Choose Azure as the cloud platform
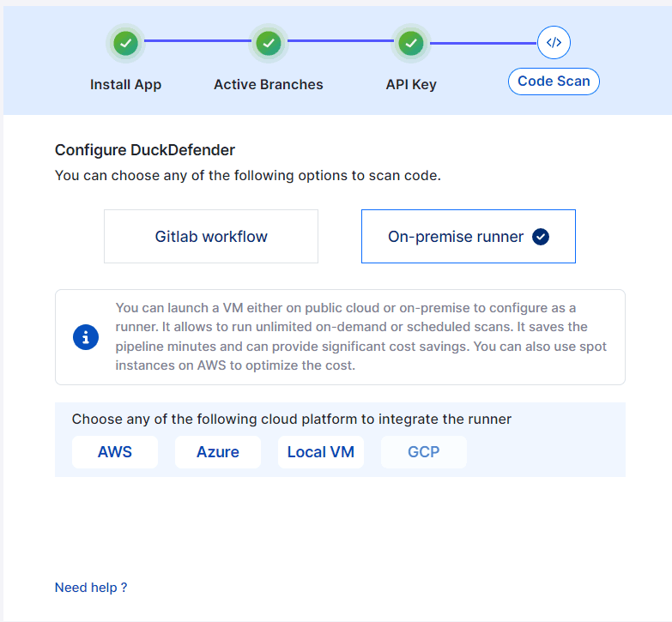This screenshot has height=622, width=672. tap(218, 452)
